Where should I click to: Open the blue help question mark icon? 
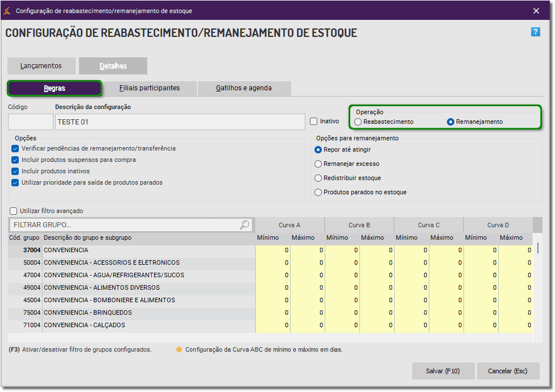535,32
